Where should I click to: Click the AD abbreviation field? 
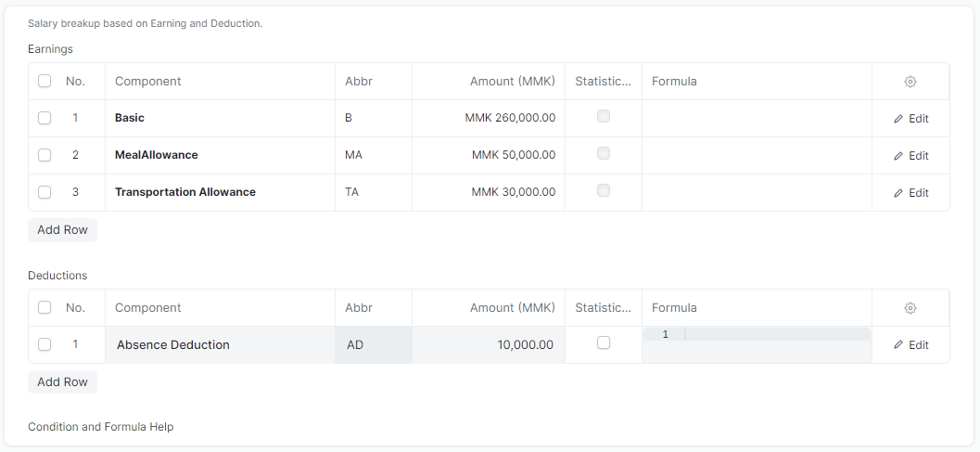(374, 345)
